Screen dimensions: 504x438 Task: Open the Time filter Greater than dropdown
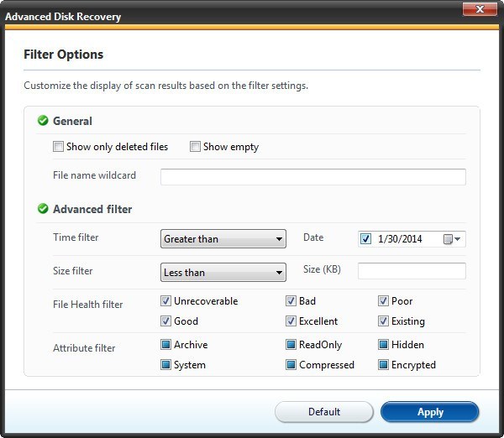(223, 238)
